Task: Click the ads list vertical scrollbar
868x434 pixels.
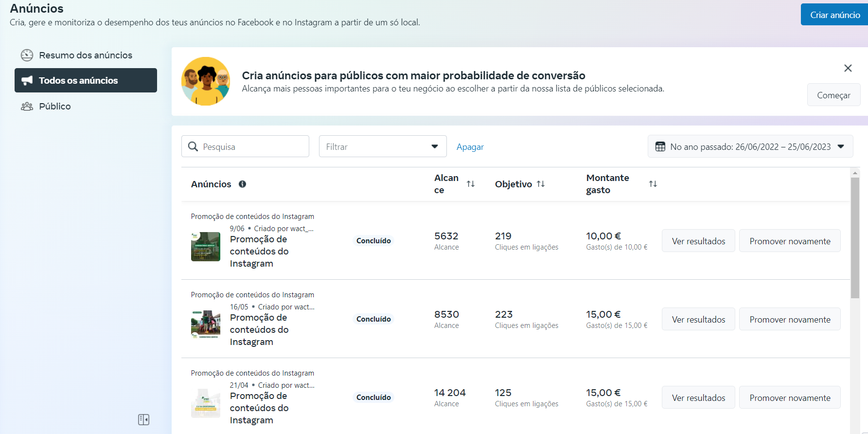Action: coord(855,237)
